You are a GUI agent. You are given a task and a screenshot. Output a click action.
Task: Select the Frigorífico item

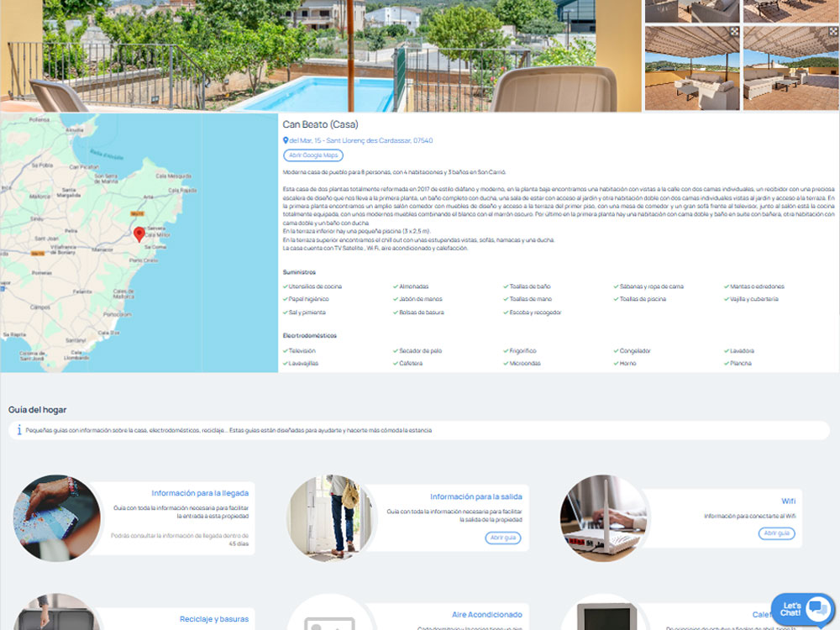tap(520, 351)
